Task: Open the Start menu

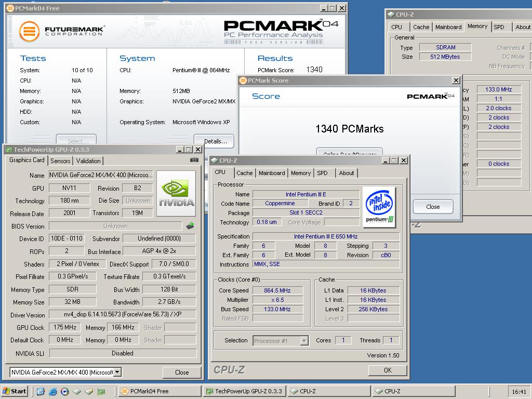Action: [14, 391]
